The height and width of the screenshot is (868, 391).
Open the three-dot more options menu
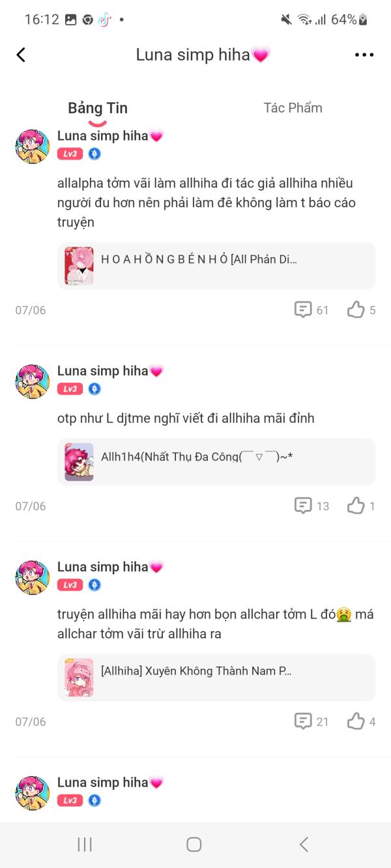tap(364, 55)
